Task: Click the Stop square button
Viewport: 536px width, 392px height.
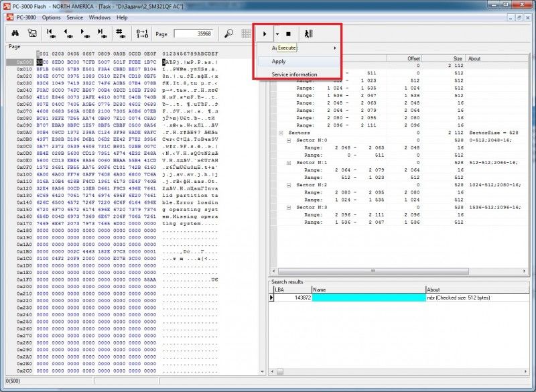Action: tap(288, 34)
